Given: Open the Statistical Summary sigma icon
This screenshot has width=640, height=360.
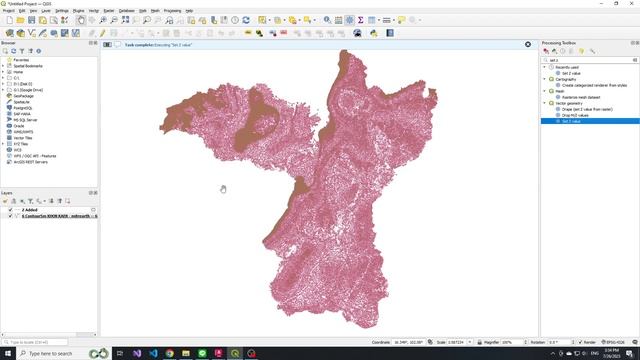Looking at the screenshot, I should (x=360, y=20).
